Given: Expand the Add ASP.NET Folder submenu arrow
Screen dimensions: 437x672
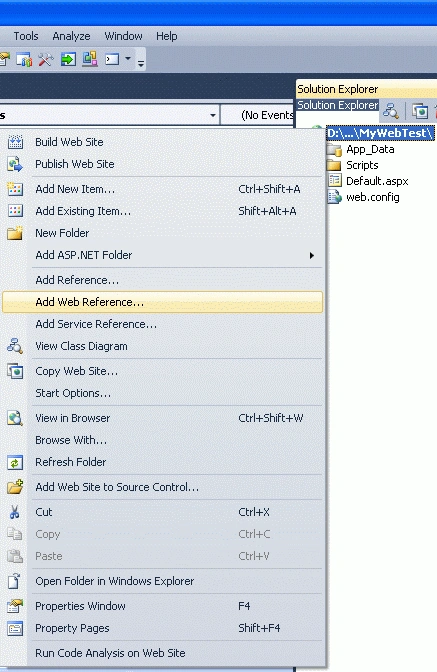Looking at the screenshot, I should coord(311,255).
